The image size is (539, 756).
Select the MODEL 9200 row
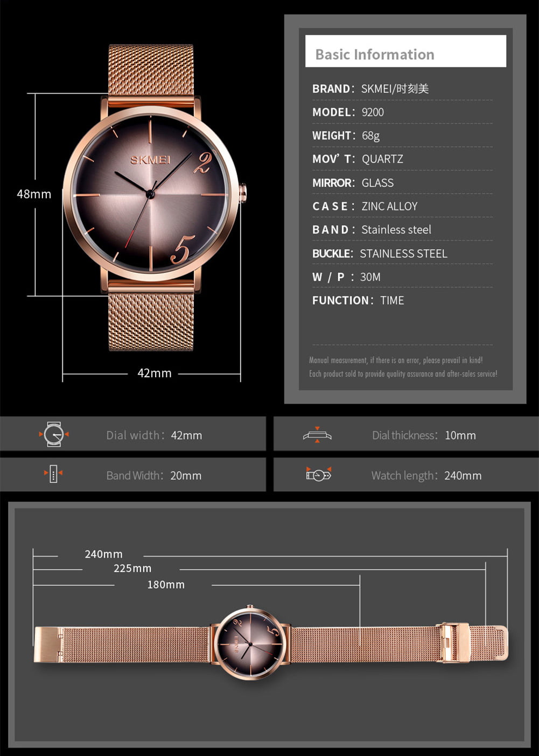(348, 112)
